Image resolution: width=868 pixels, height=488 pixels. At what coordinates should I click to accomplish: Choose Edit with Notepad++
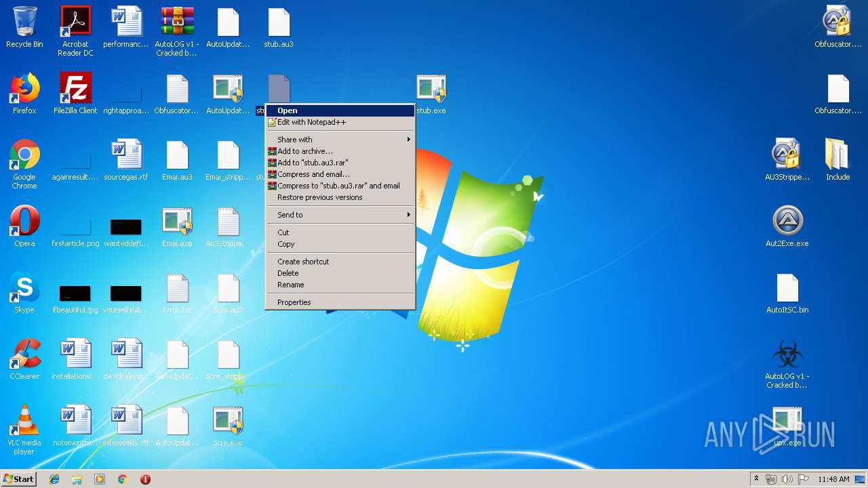(x=340, y=122)
